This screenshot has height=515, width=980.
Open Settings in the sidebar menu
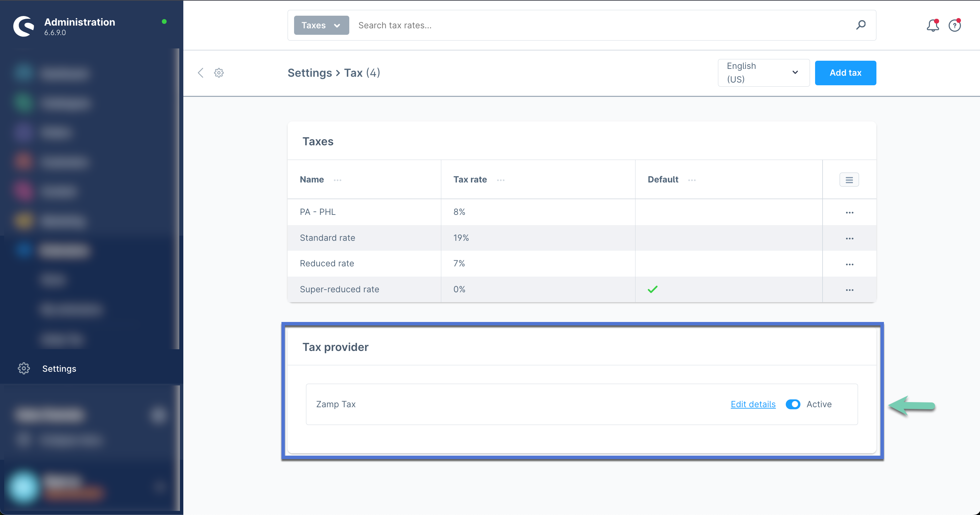click(x=59, y=368)
